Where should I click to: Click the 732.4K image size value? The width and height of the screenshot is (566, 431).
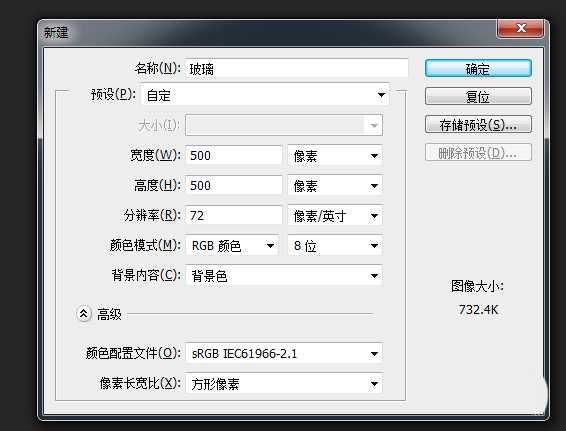(479, 310)
